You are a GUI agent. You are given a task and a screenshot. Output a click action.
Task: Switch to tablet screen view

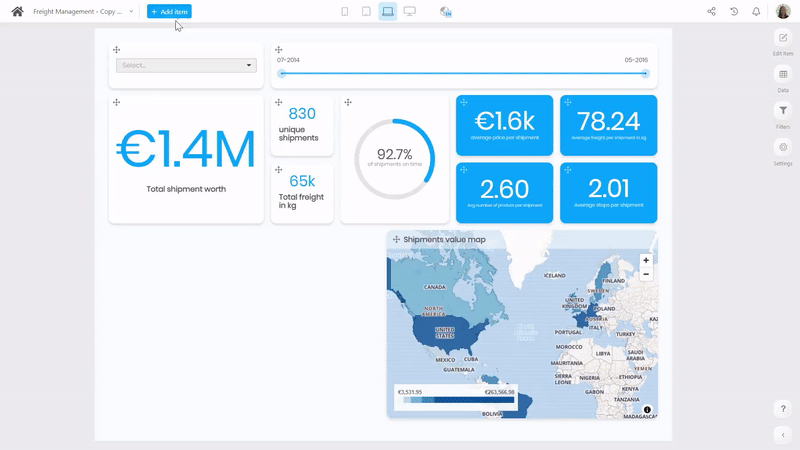coord(366,11)
